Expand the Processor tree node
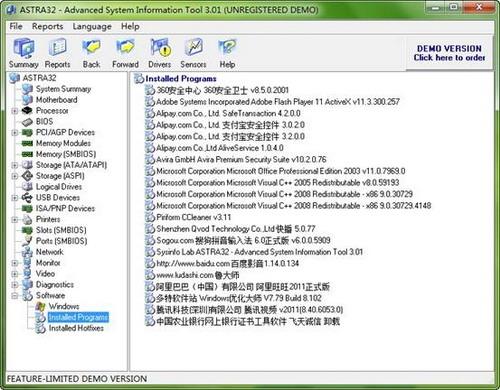 tap(15, 111)
